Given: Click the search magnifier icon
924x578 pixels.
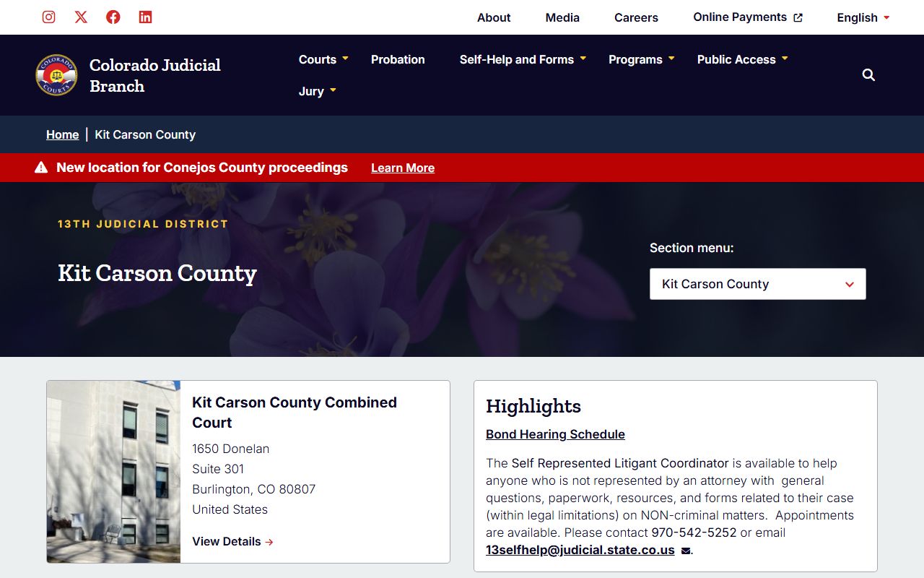Looking at the screenshot, I should tap(868, 75).
